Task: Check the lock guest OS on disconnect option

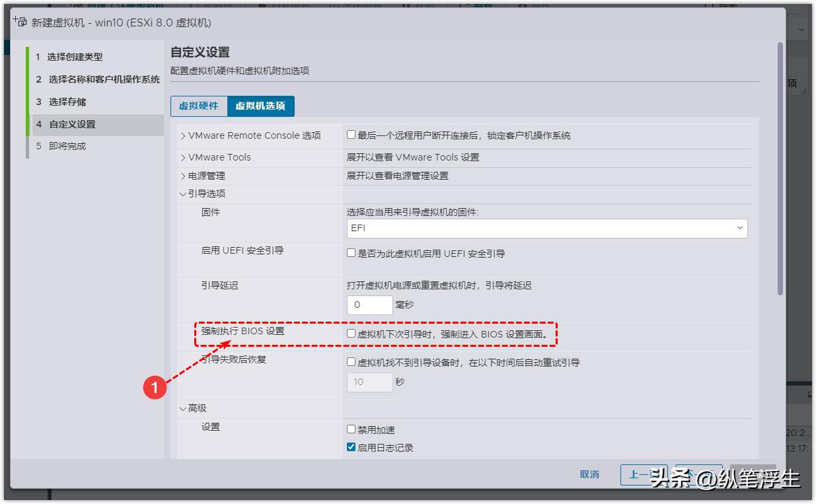Action: pos(350,135)
